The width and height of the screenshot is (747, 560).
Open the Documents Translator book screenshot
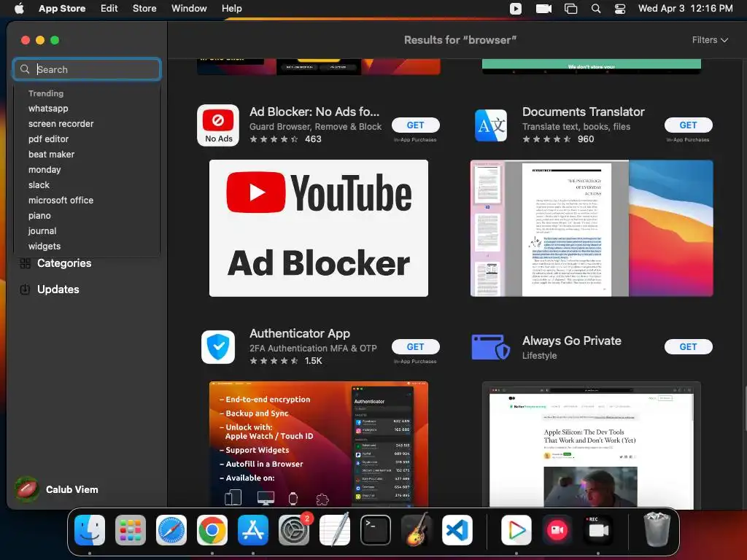[592, 228]
